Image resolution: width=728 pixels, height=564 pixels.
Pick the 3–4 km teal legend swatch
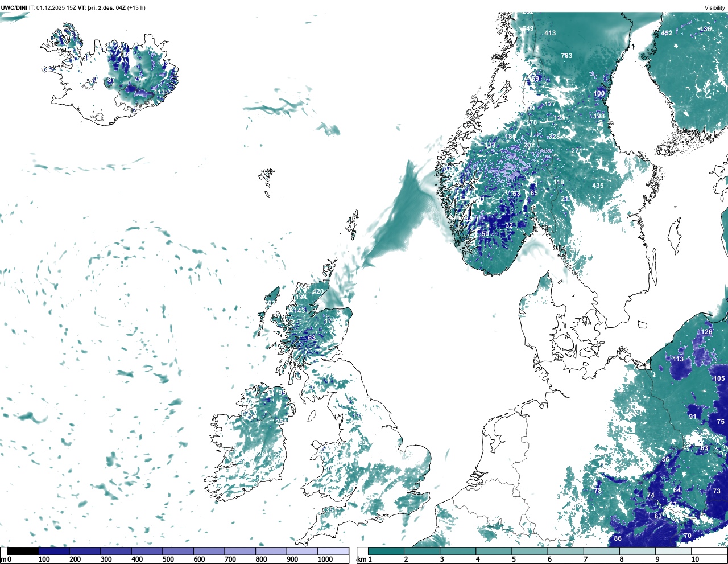(458, 551)
